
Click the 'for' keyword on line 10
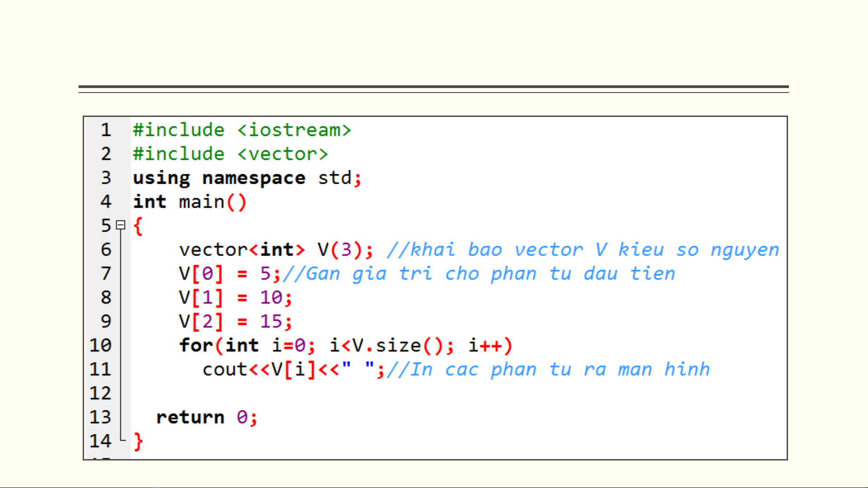[196, 345]
